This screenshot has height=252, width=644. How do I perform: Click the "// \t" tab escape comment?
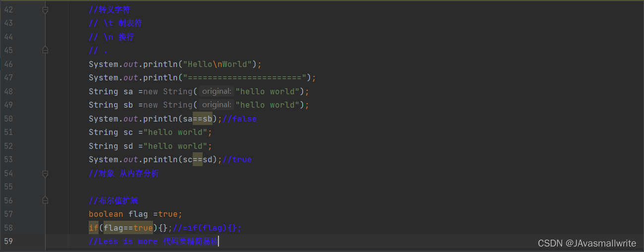pyautogui.click(x=115, y=23)
